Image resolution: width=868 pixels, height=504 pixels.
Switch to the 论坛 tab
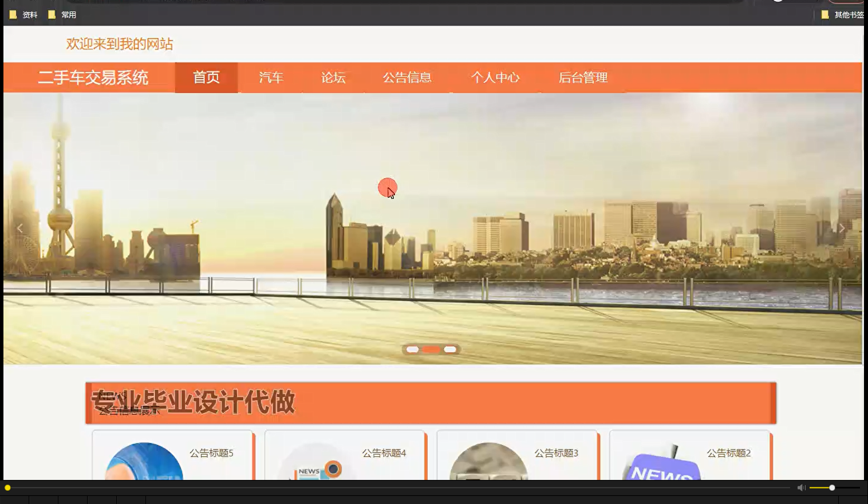(334, 77)
